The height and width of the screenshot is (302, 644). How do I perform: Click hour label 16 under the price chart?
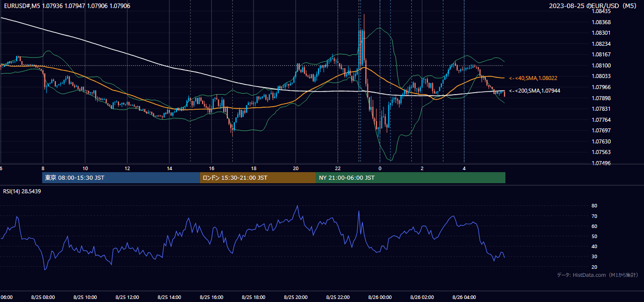coord(212,168)
